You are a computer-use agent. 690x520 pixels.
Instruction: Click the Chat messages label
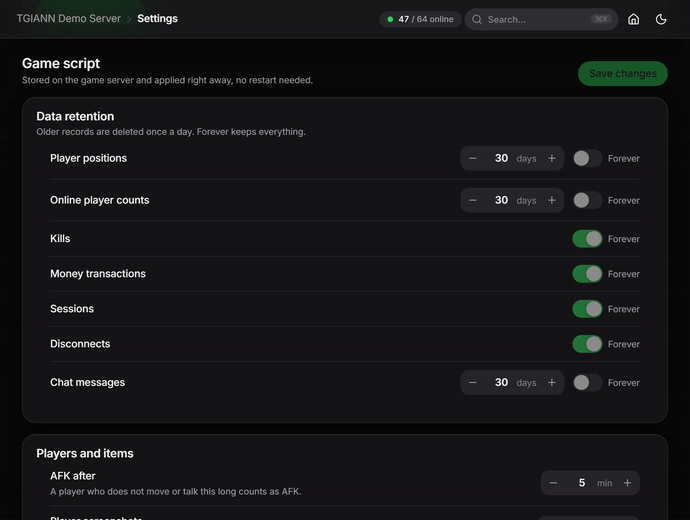click(88, 382)
